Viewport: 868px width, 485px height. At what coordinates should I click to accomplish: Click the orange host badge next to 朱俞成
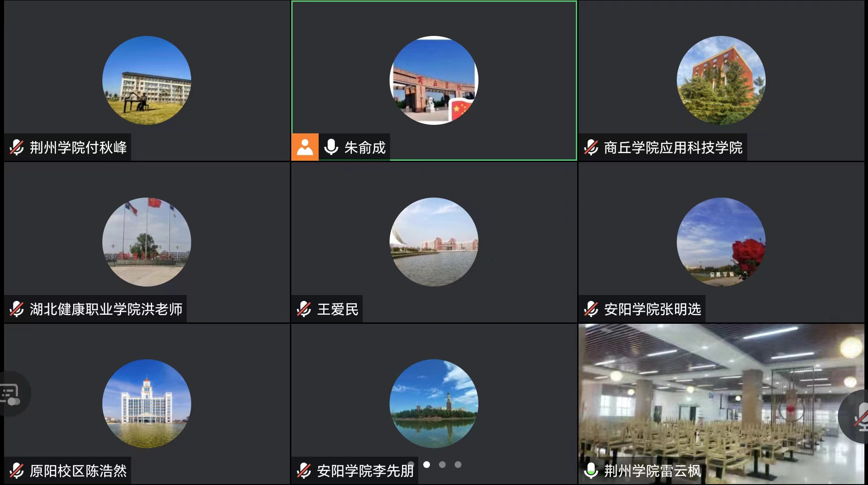tap(305, 147)
